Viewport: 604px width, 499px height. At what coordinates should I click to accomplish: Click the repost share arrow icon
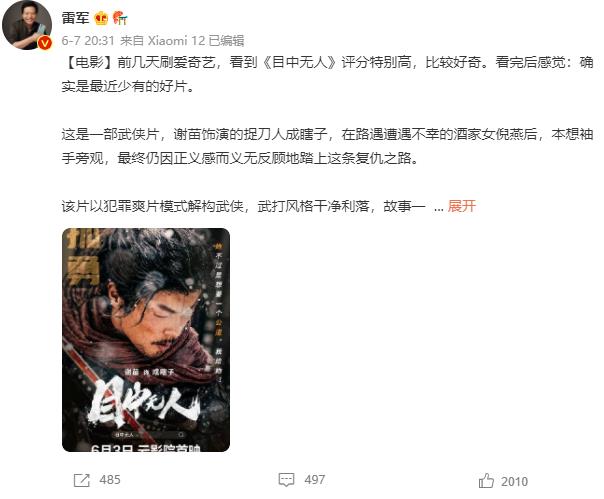point(82,480)
